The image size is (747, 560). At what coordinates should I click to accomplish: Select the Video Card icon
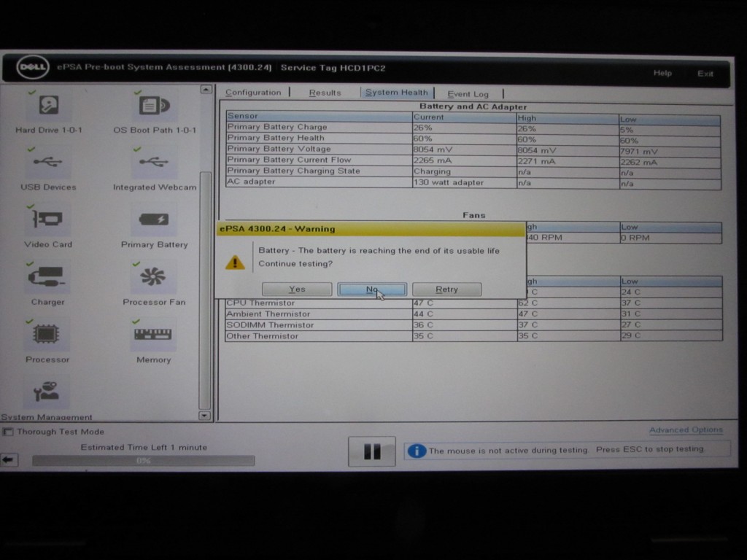[x=47, y=219]
